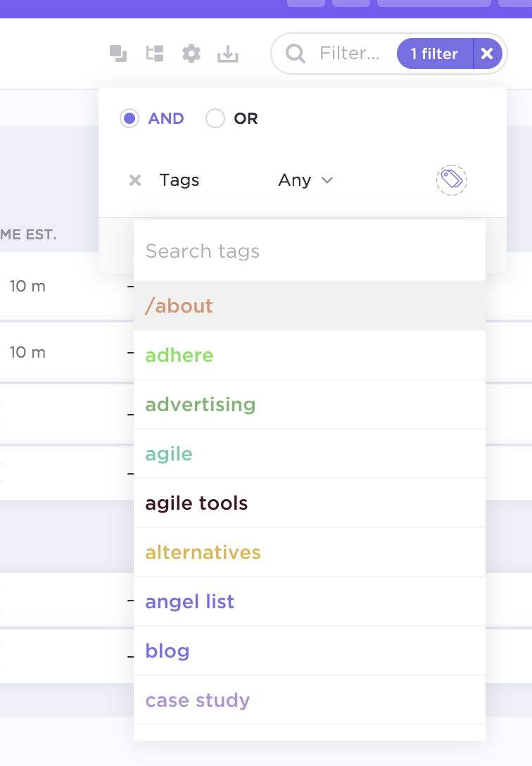Open the Any condition dropdown
Screen dimensions: 532x766
(305, 180)
